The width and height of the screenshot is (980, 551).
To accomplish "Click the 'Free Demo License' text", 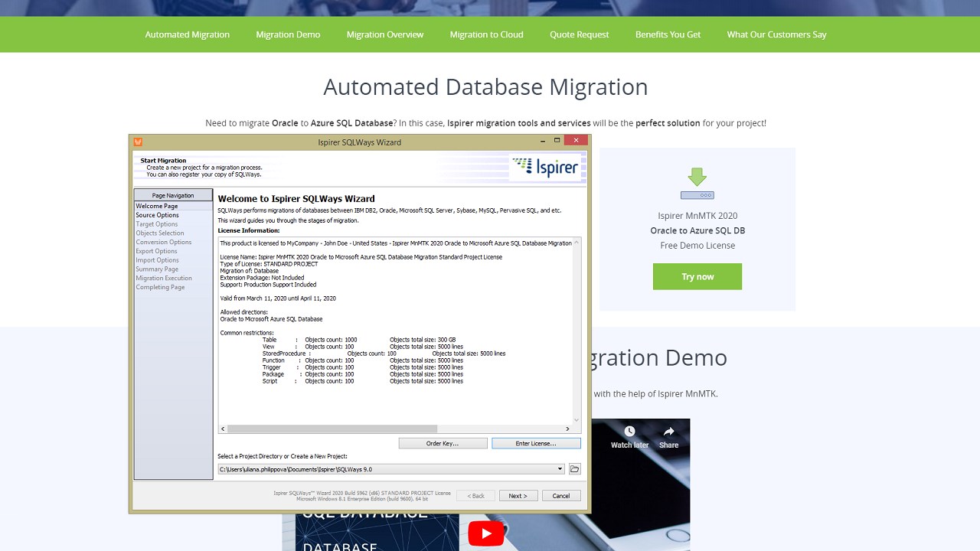I will pos(697,246).
